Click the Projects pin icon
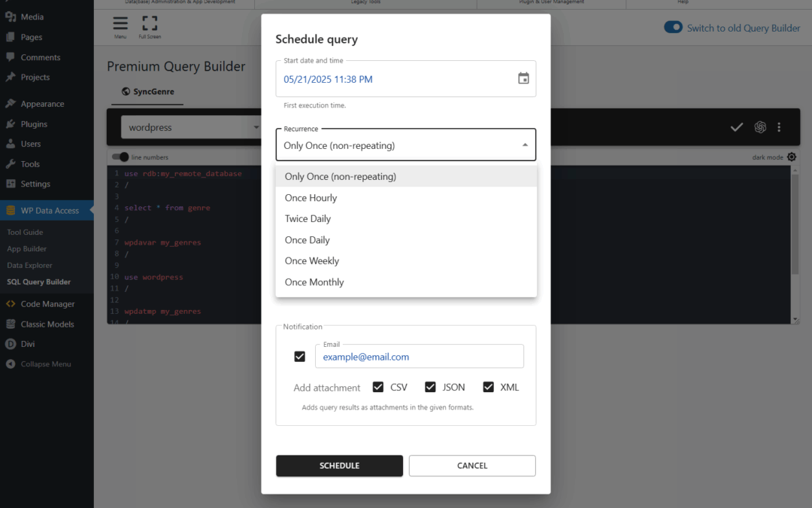This screenshot has height=508, width=812. coord(11,78)
